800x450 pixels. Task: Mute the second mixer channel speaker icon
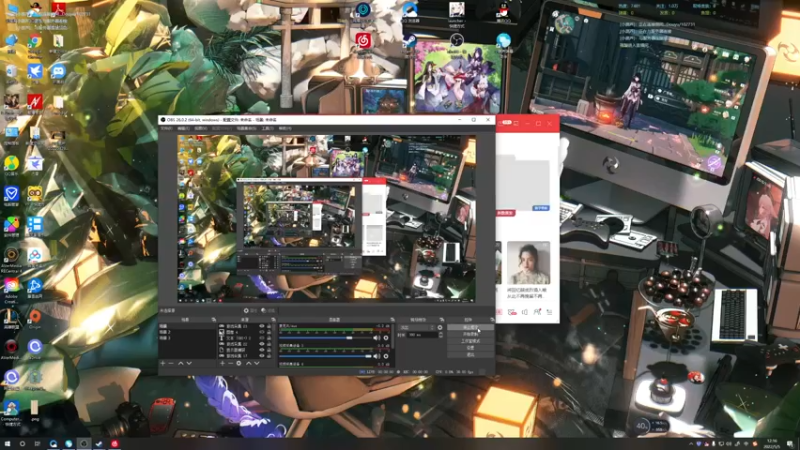coord(377,356)
